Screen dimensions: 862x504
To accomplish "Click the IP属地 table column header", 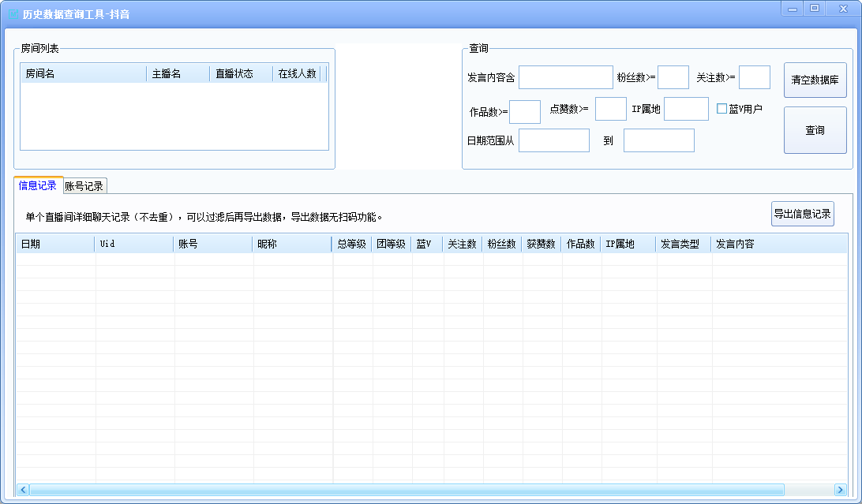I will 628,244.
